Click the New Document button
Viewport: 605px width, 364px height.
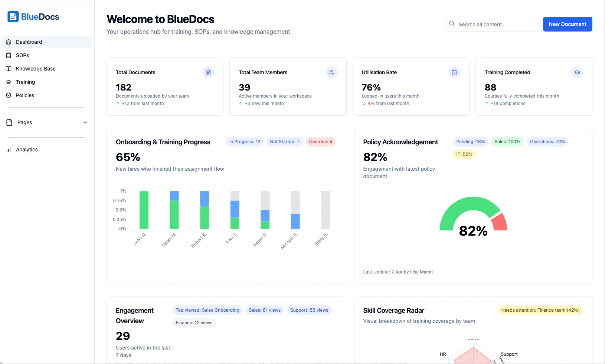(x=568, y=24)
